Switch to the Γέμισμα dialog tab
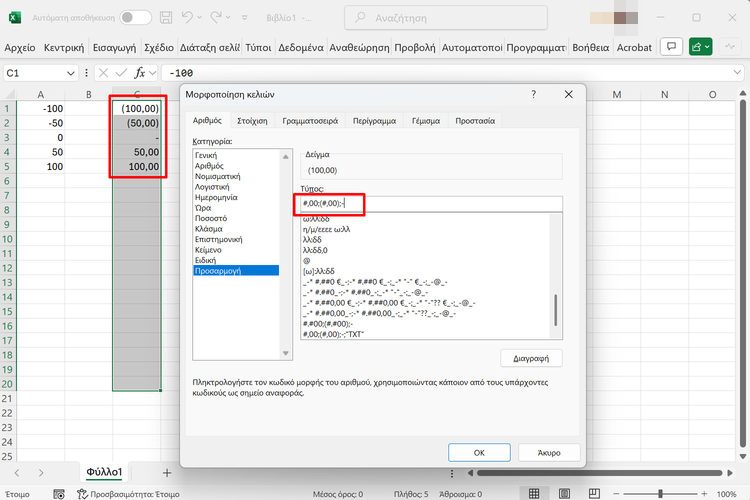The image size is (750, 500). pos(426,121)
